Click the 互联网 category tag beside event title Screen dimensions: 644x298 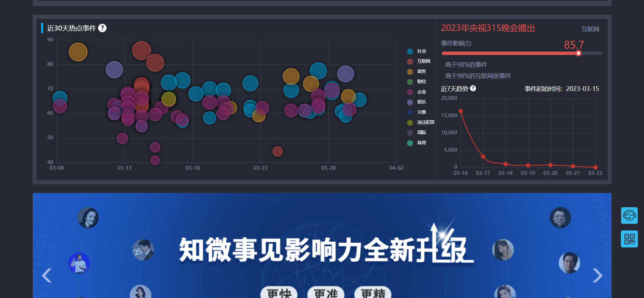click(x=590, y=29)
